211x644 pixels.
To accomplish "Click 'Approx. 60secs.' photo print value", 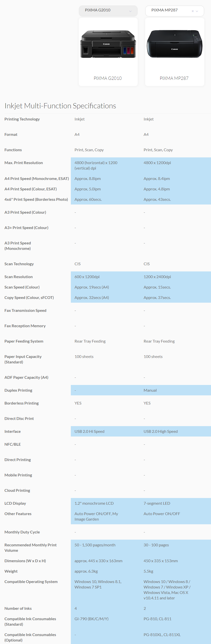I will 88,200.
